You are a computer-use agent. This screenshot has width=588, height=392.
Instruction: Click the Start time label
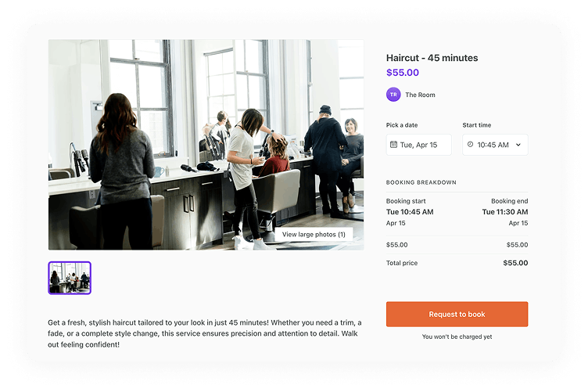477,125
